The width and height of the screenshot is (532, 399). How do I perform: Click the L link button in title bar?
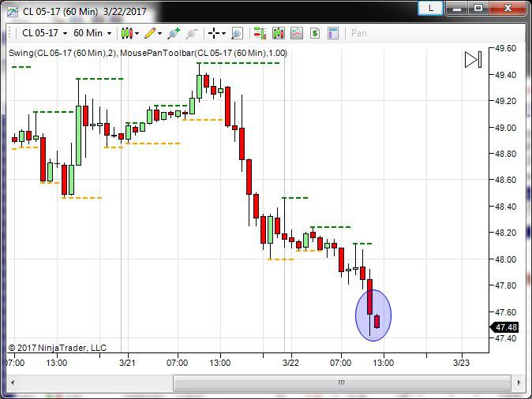tap(430, 8)
